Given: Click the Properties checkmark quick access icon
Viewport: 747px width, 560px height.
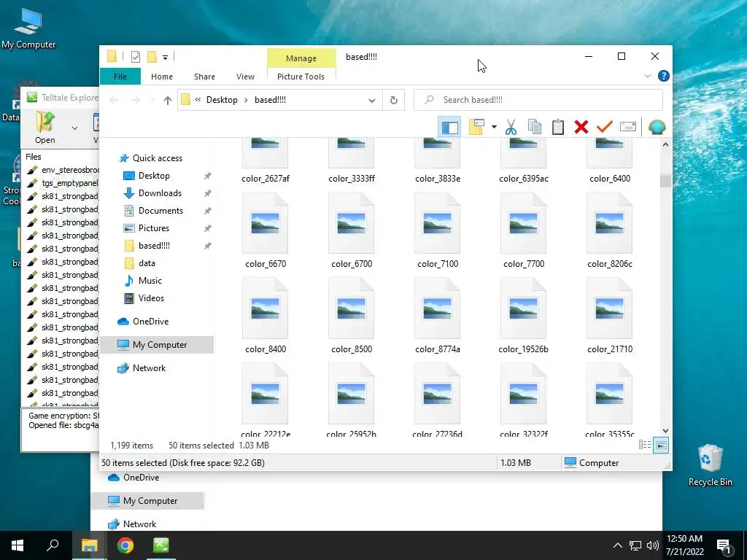Looking at the screenshot, I should tap(135, 57).
